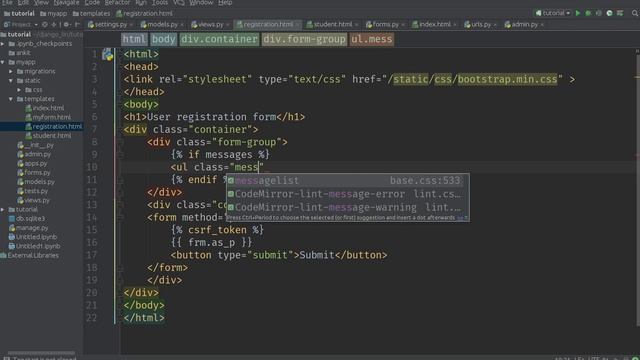Select manage.py in the project tree
640x360 pixels.
(29, 228)
